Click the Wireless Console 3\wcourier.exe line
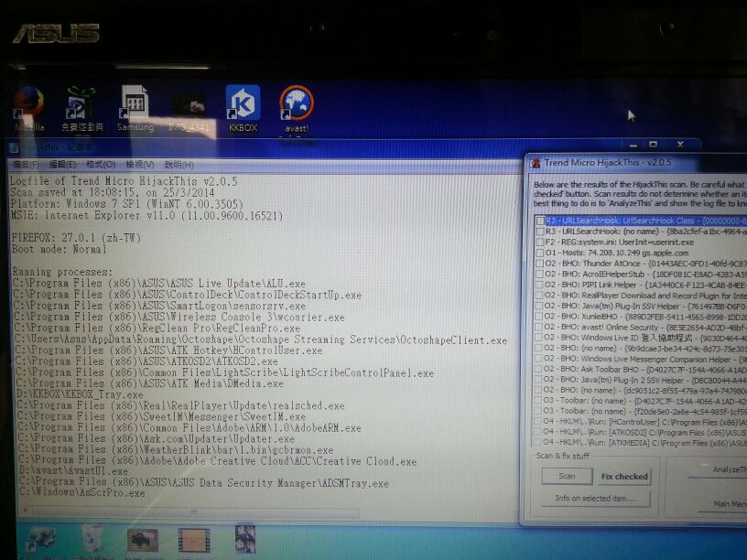This screenshot has height=560, width=747. click(x=179, y=318)
